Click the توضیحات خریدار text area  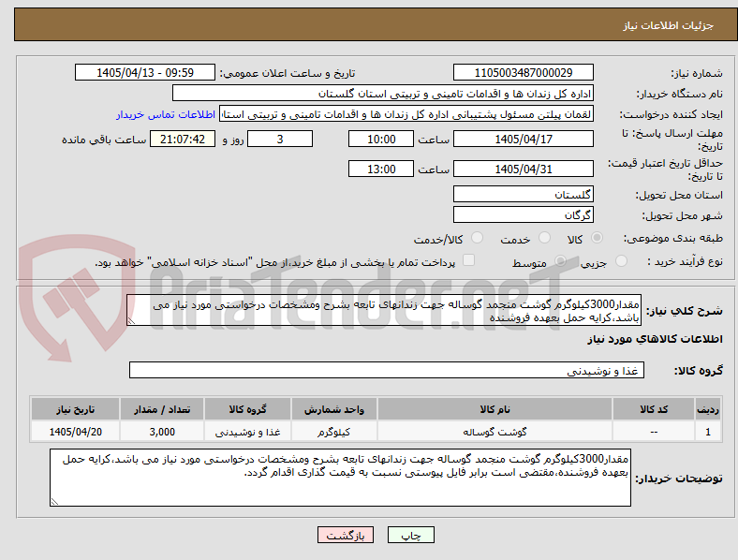340,478
